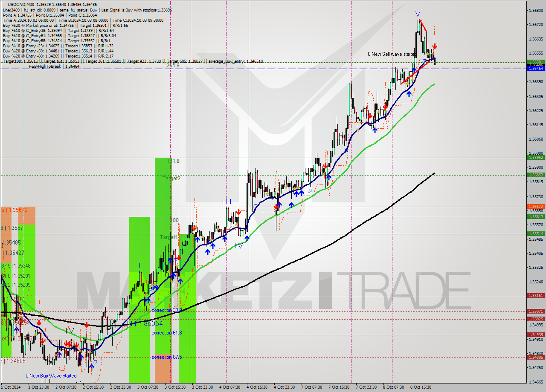Click the 's | 1.35672' left level label

[15, 210]
